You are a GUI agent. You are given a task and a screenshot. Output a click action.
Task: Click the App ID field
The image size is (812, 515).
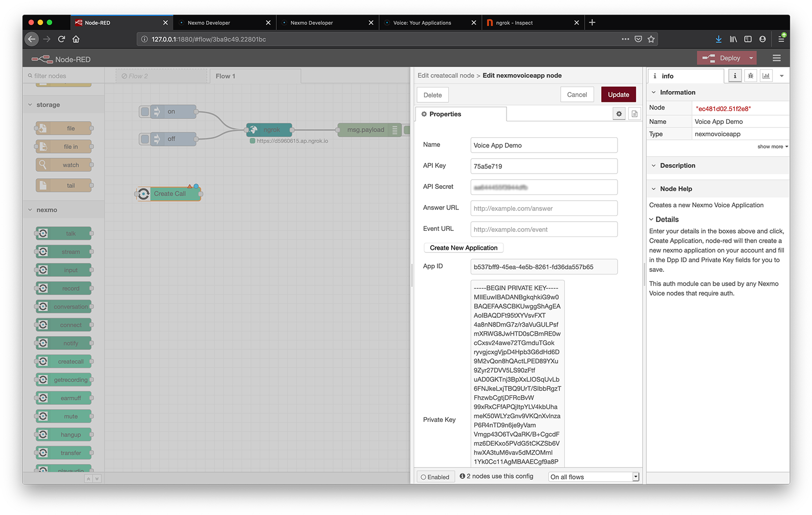[x=544, y=267]
